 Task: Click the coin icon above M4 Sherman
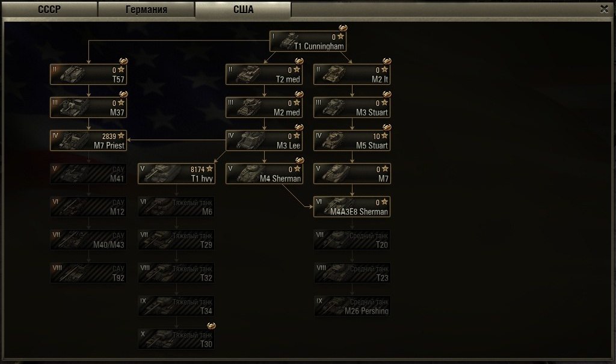[300, 160]
